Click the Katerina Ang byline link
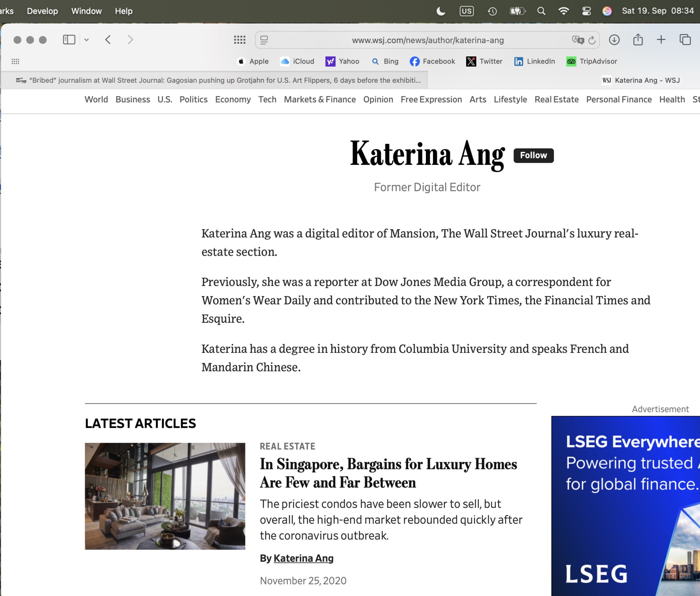 pos(304,558)
